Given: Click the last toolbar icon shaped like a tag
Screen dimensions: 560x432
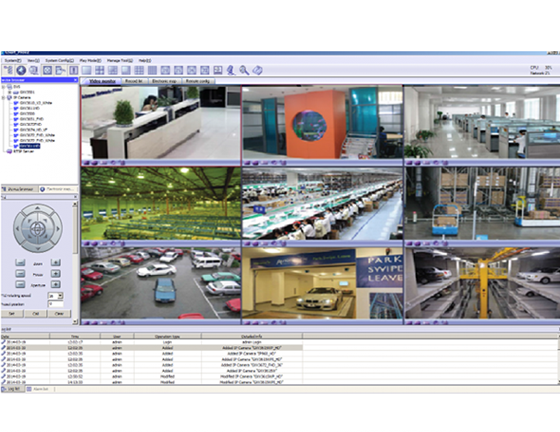Looking at the screenshot, I should click(x=258, y=70).
